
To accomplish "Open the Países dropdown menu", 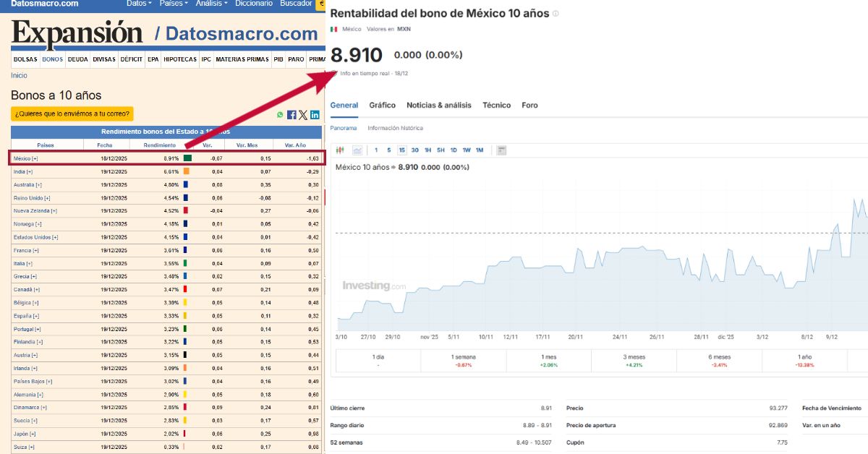I will 174,4.
